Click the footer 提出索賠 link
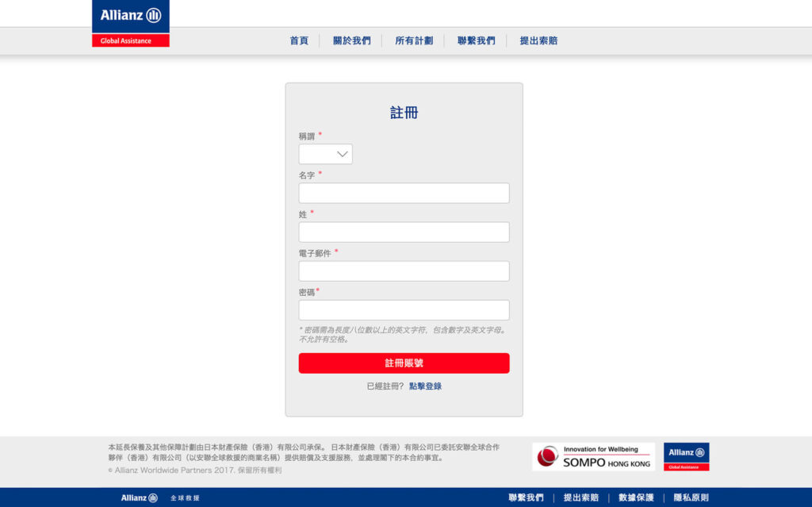Screen dimensions: 812x507 581,497
